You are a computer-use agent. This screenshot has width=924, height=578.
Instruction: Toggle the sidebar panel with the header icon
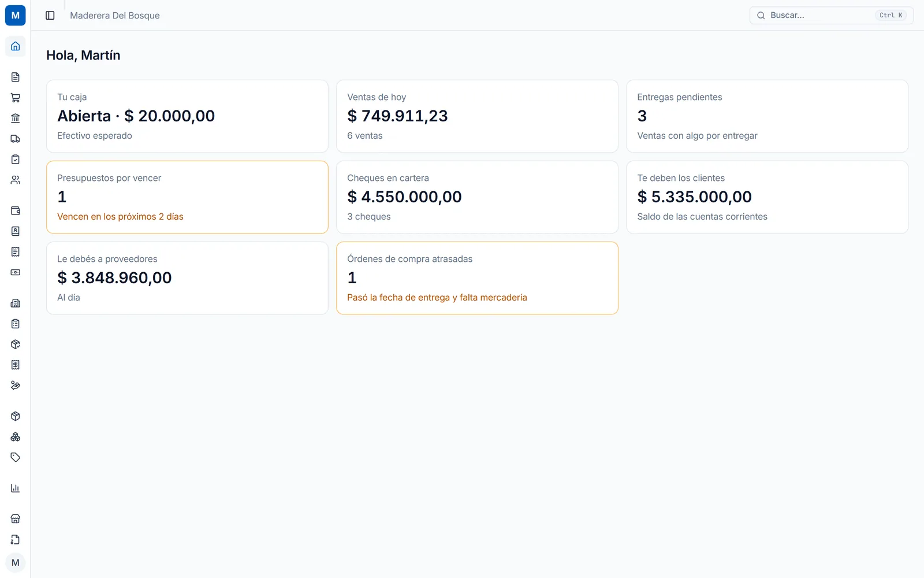click(50, 16)
